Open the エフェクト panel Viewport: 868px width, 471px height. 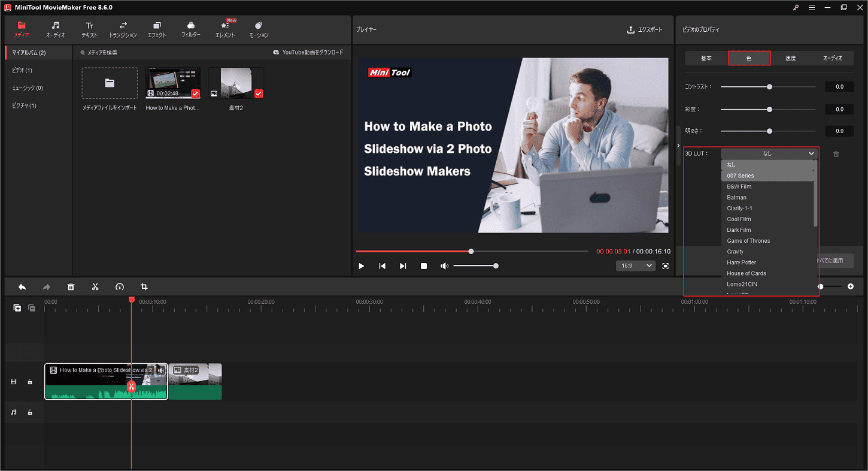pos(157,29)
